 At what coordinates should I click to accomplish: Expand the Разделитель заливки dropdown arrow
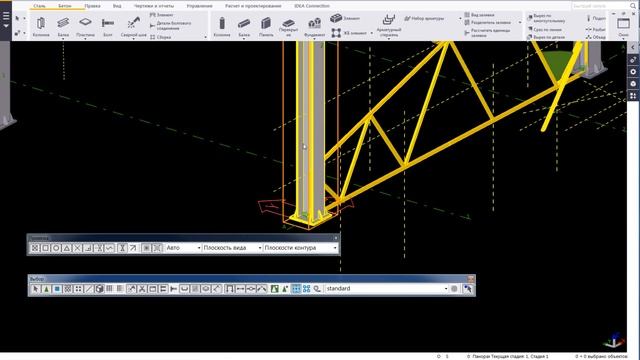520,22
